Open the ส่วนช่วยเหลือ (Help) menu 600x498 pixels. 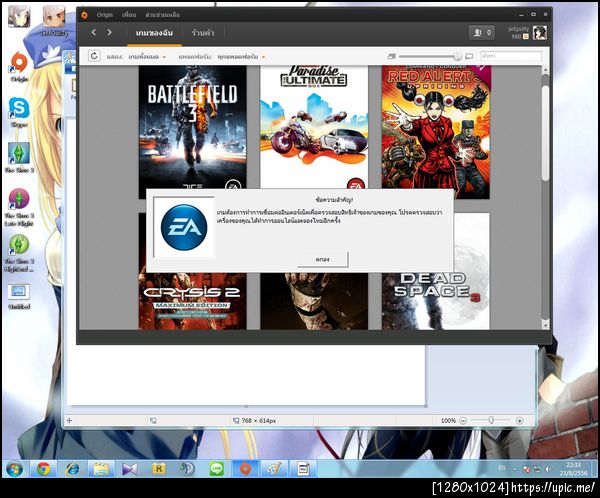[163, 15]
